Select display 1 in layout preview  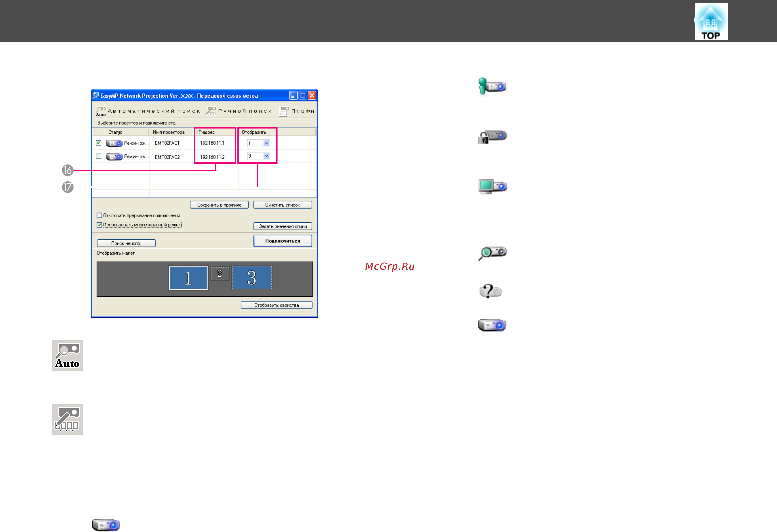click(188, 278)
